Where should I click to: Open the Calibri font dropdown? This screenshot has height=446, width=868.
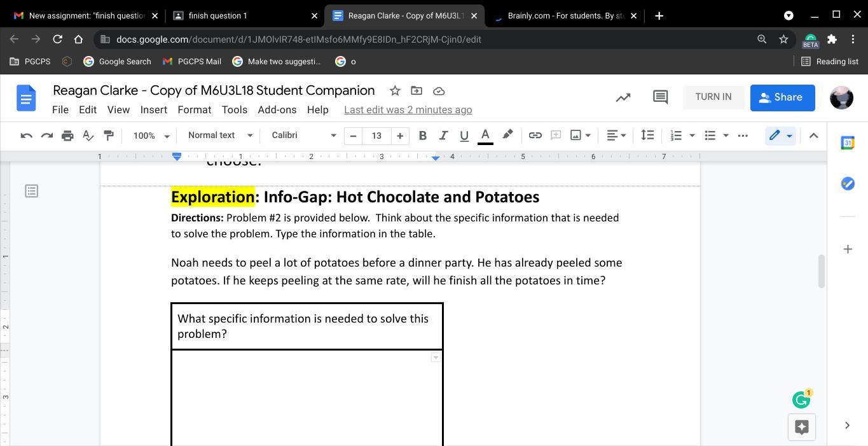tap(303, 136)
